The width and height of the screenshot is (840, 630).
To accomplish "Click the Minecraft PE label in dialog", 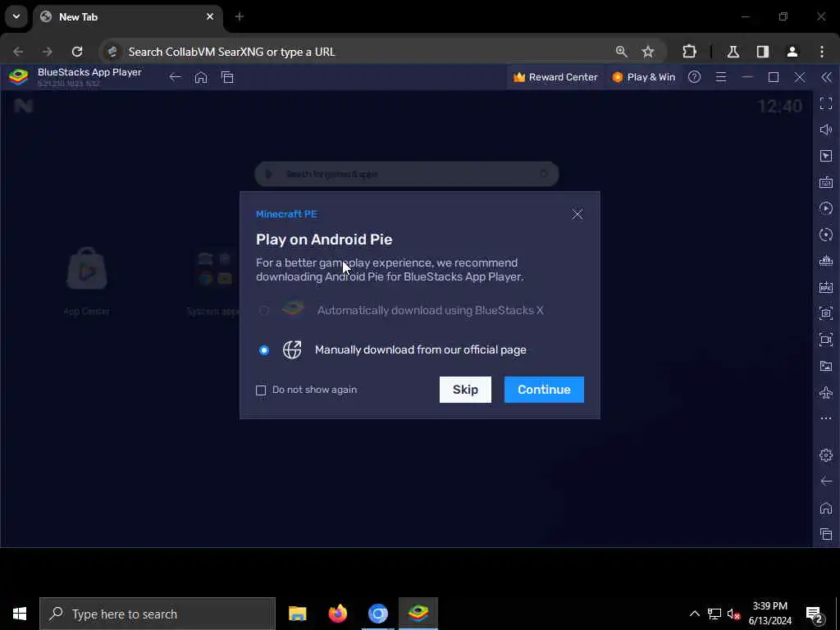I will pos(286,214).
